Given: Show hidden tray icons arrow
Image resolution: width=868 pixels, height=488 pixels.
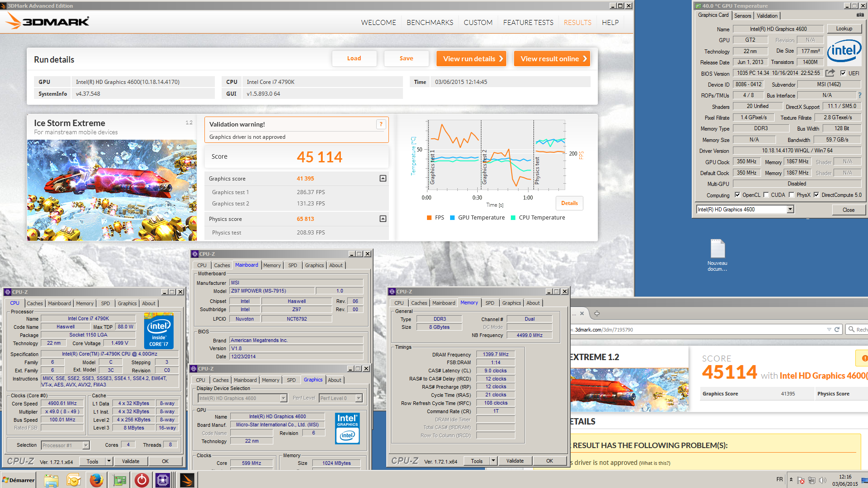Looking at the screenshot, I should (791, 479).
